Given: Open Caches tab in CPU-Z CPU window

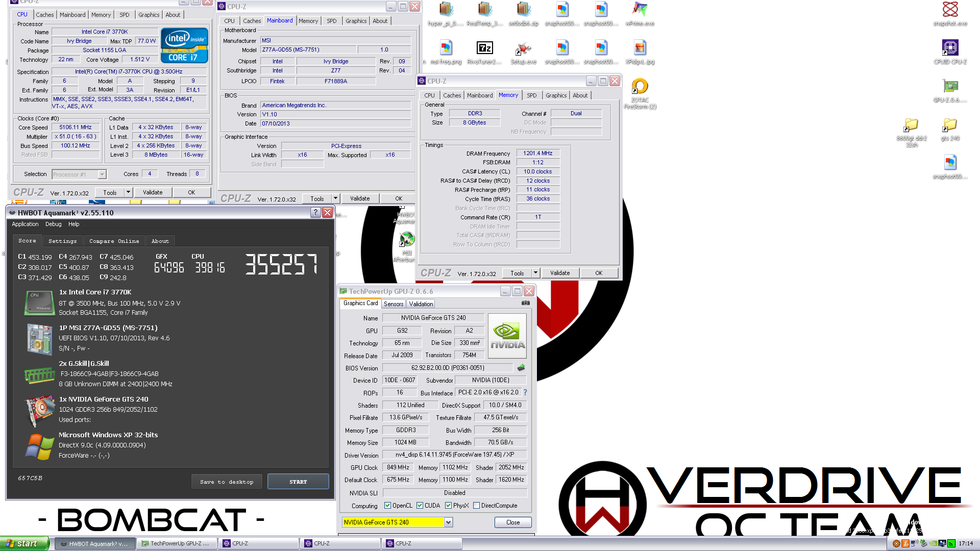Looking at the screenshot, I should pyautogui.click(x=44, y=15).
